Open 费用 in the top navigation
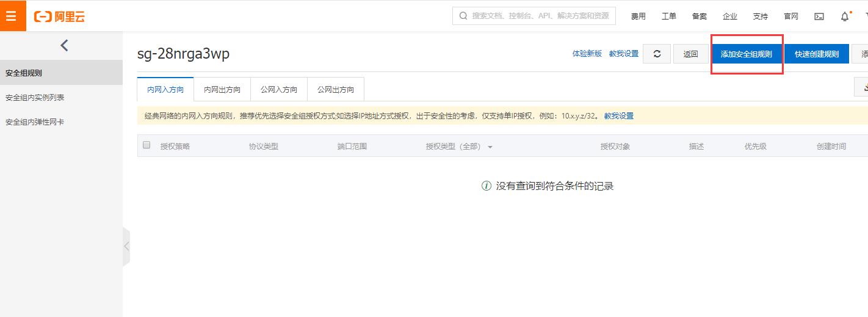 [638, 16]
